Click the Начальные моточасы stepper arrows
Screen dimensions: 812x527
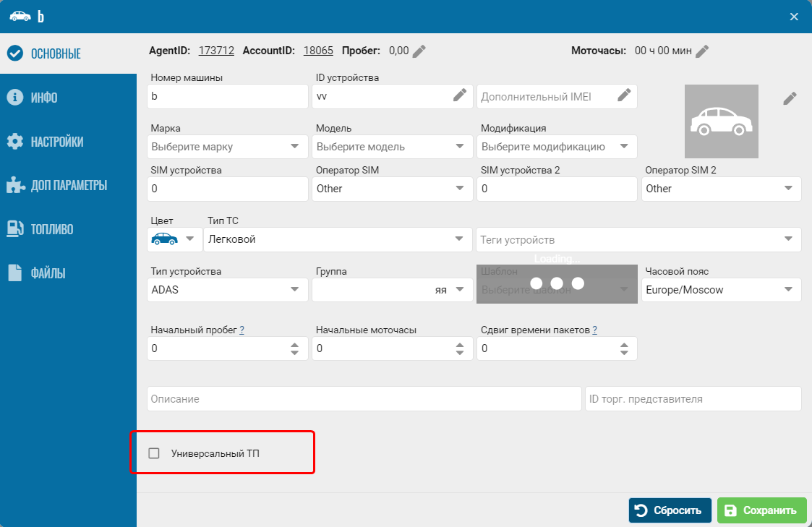pos(460,348)
